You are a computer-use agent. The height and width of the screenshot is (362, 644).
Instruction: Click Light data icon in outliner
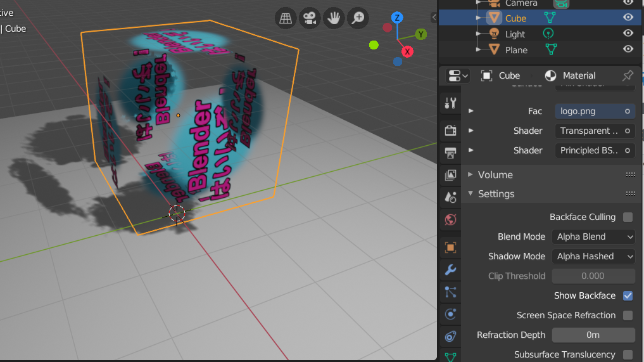pyautogui.click(x=548, y=34)
